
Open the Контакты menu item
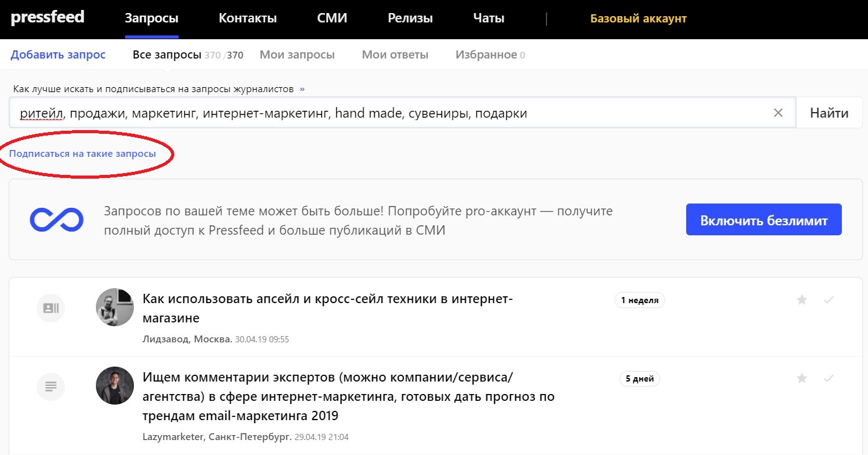tap(247, 19)
